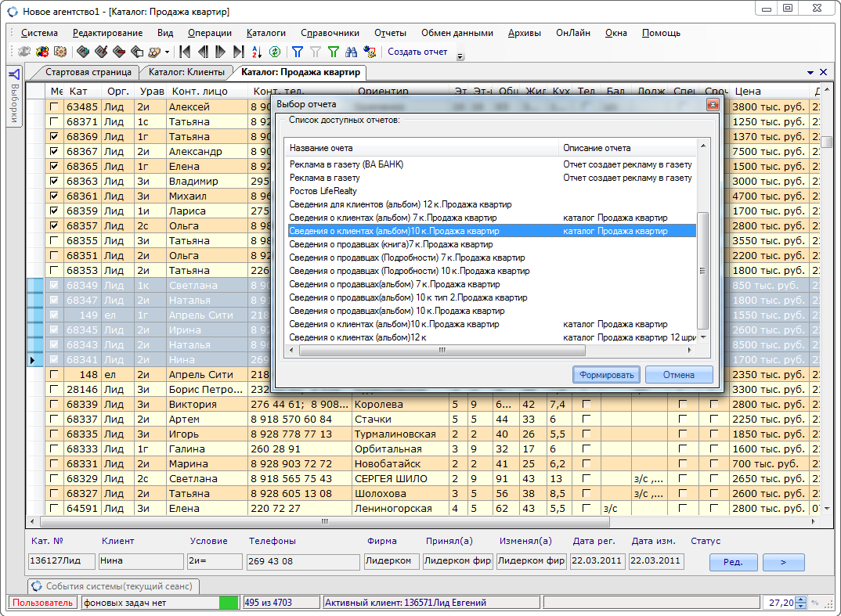Click the green filter funnel icon
Image resolution: width=841 pixels, height=616 pixels.
coord(334,52)
